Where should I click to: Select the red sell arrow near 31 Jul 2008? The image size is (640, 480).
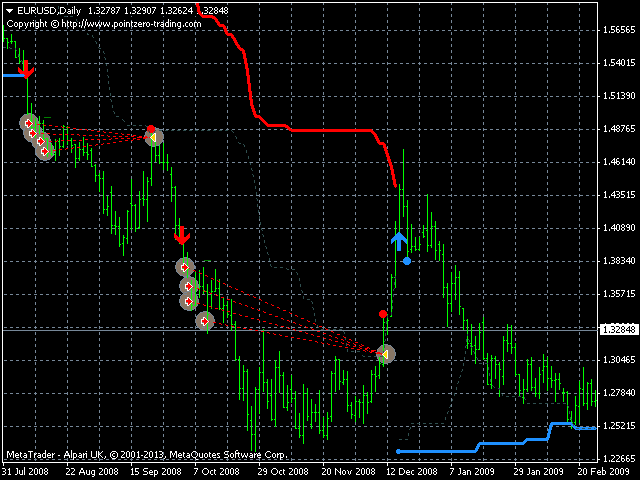pyautogui.click(x=26, y=69)
